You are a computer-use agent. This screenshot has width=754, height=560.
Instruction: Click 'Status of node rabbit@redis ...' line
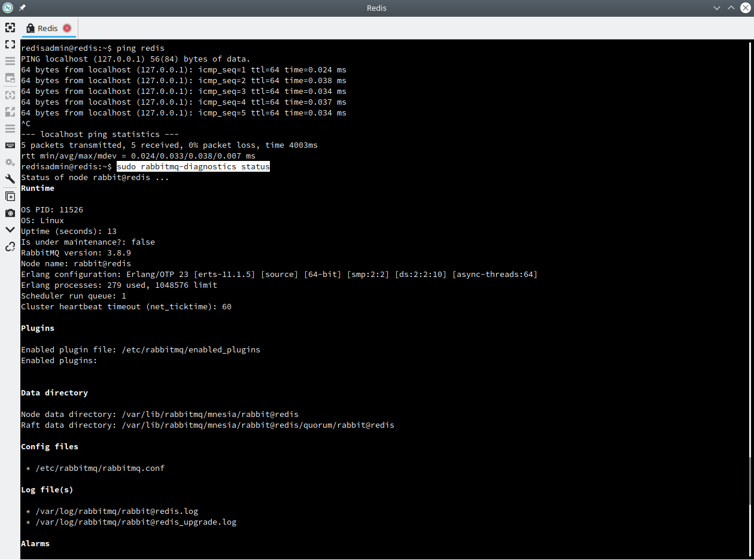pos(95,178)
